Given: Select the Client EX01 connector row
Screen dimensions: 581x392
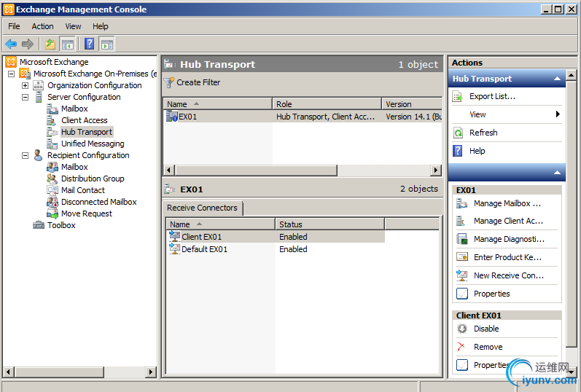Looking at the screenshot, I should (x=276, y=236).
